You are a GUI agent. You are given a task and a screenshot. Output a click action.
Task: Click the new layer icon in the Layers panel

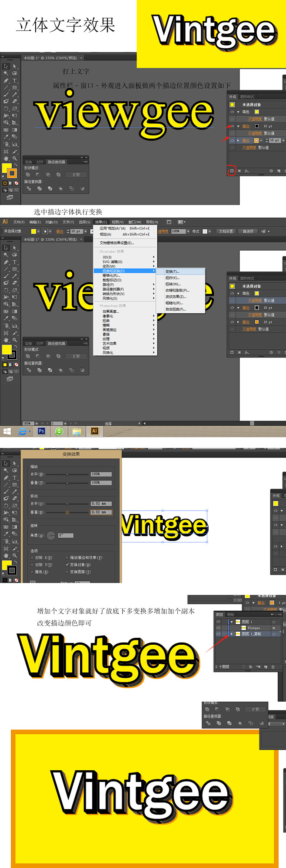click(x=265, y=666)
